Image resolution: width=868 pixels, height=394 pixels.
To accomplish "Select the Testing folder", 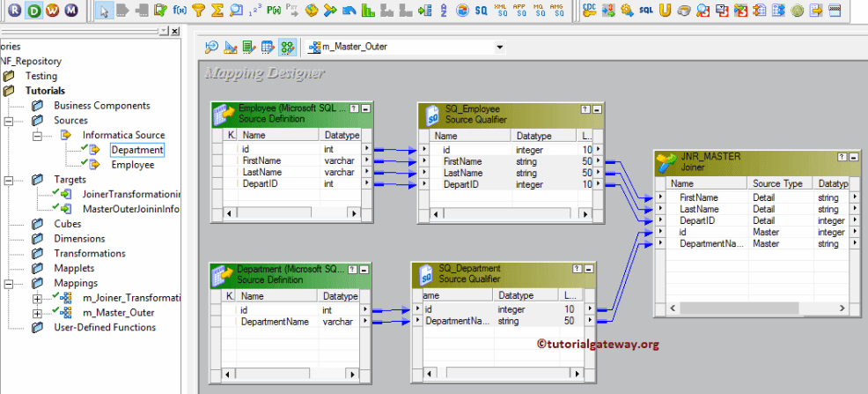I will (41, 76).
